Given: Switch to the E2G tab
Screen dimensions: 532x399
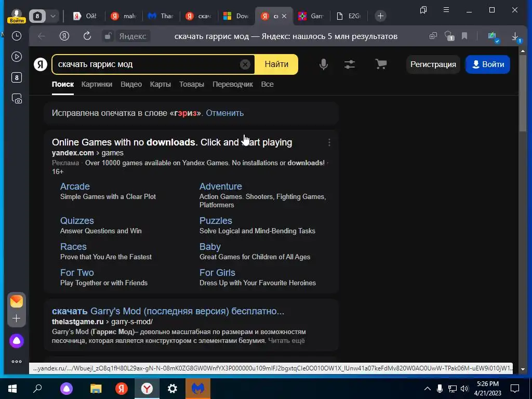Looking at the screenshot, I should [x=349, y=16].
